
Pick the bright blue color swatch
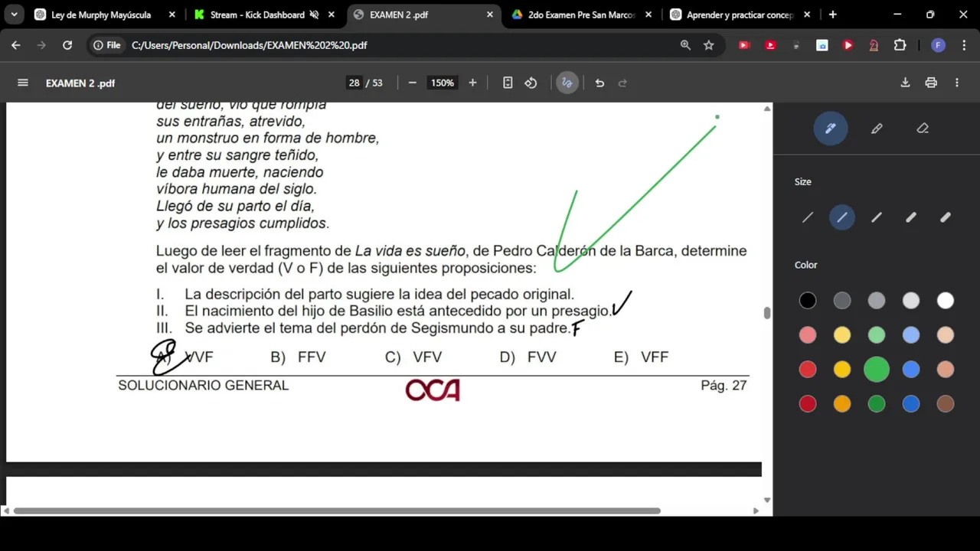pyautogui.click(x=911, y=370)
